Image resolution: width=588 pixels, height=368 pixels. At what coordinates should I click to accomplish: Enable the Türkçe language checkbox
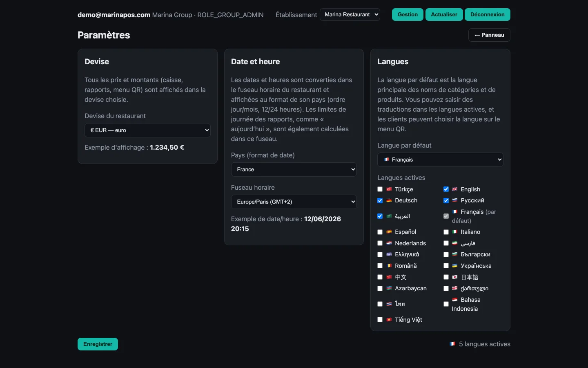(x=380, y=189)
